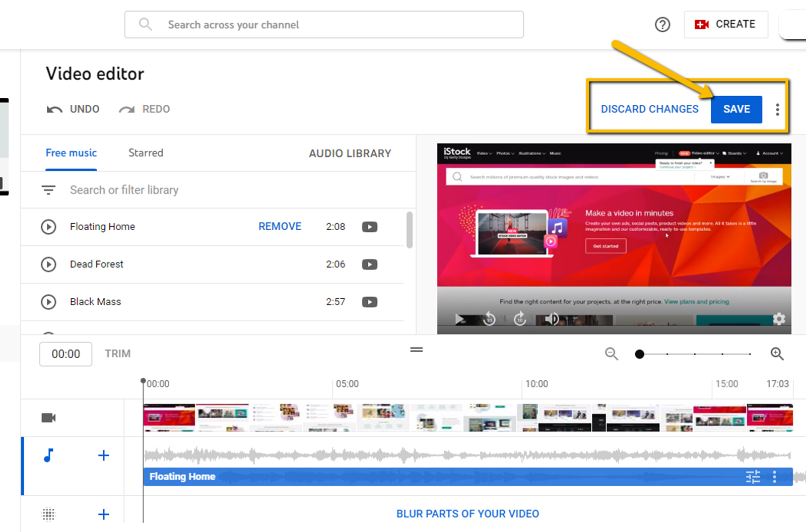Viewport: 806px width, 532px height.
Task: Click BLUR PARTS OF YOUR VIDEO link
Action: point(467,514)
